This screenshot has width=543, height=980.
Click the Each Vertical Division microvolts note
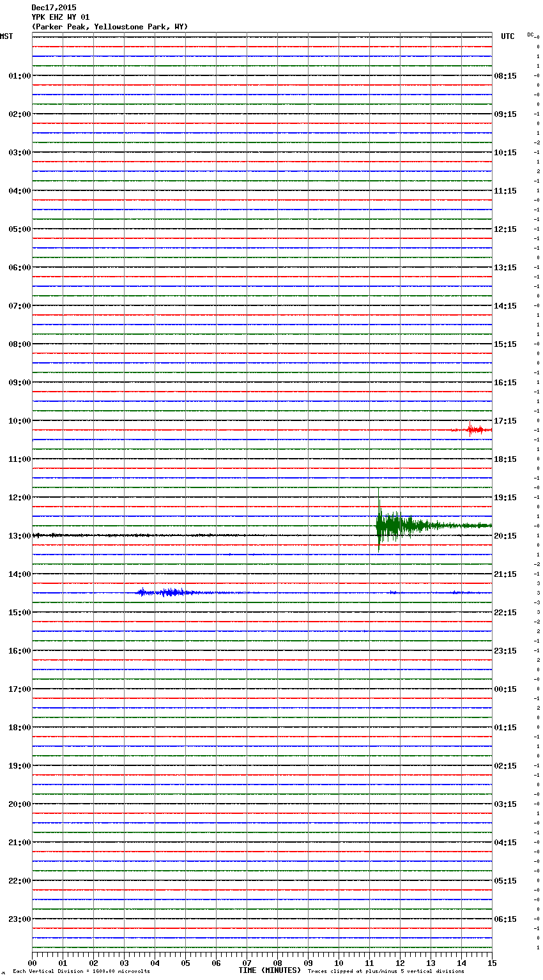coord(81,971)
